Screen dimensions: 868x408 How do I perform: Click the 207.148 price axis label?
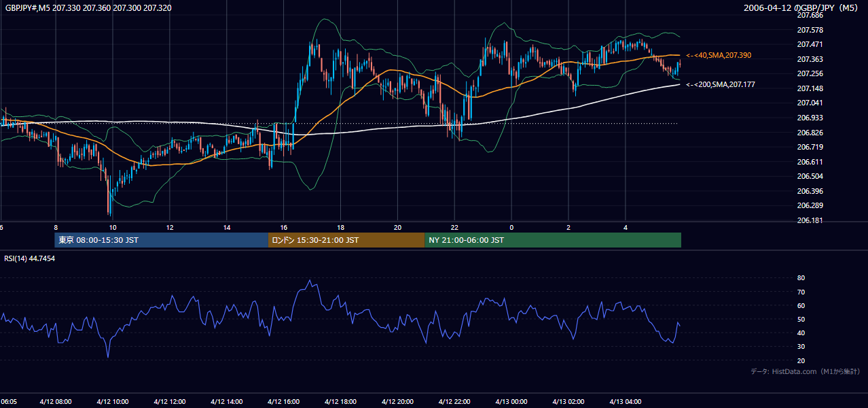[x=810, y=88]
